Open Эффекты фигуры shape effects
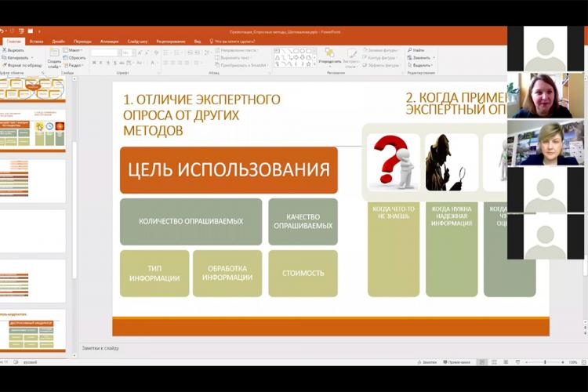 coord(380,65)
